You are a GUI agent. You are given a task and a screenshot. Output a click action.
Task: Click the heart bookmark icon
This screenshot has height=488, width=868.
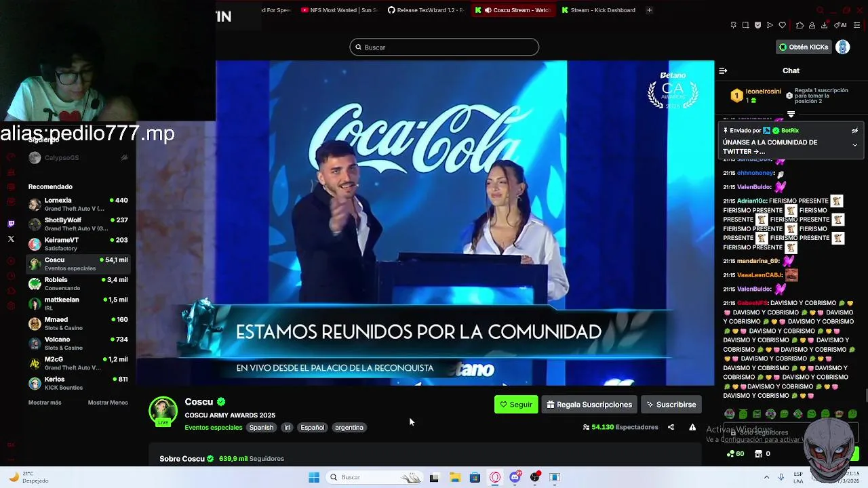tap(782, 25)
